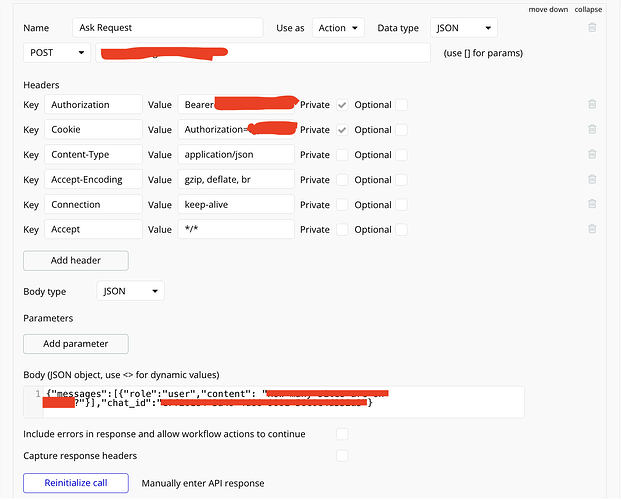Edit the Connection key field
This screenshot has height=500, width=621.
93,204
